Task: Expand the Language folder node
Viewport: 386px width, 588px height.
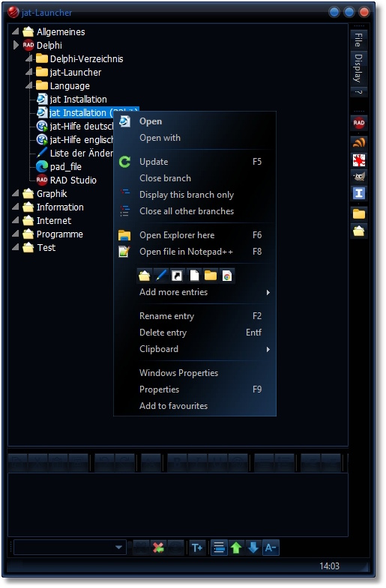Action: point(29,85)
